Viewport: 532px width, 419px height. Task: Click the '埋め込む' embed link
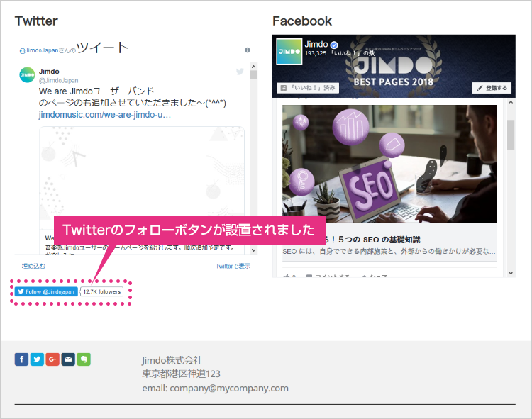[33, 266]
